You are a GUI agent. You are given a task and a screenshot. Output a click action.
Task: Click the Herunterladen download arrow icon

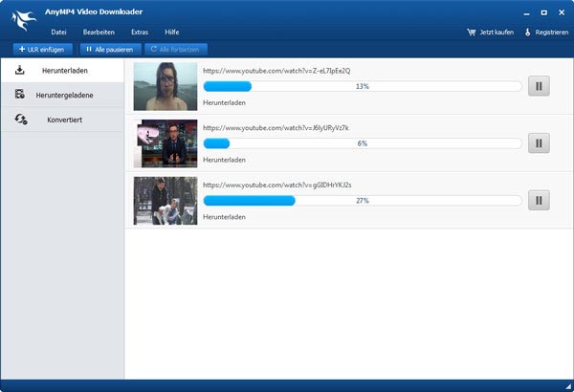(x=20, y=70)
